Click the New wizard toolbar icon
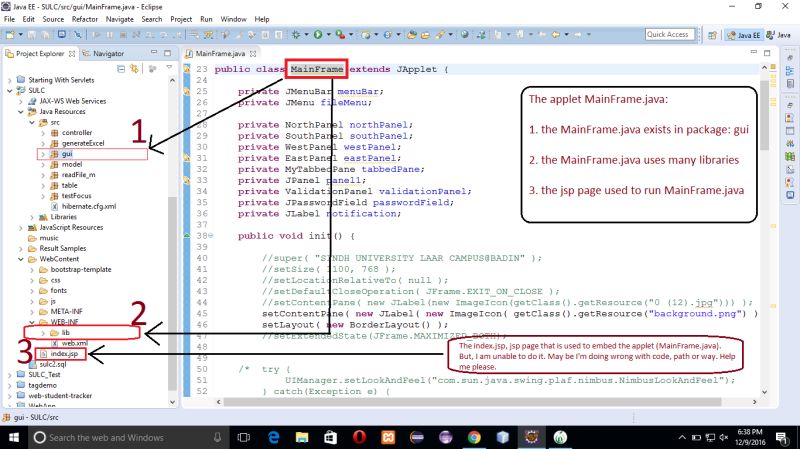800x449 pixels. 10,35
